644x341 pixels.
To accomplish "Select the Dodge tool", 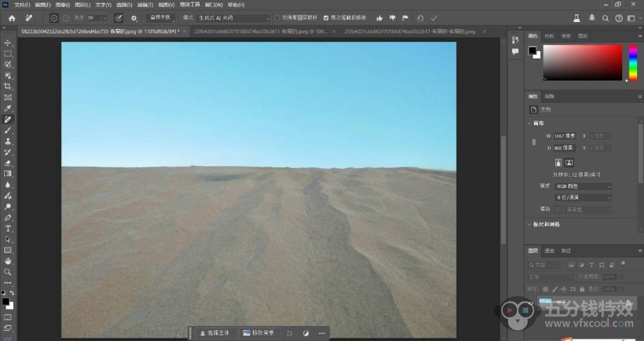I will (8, 206).
